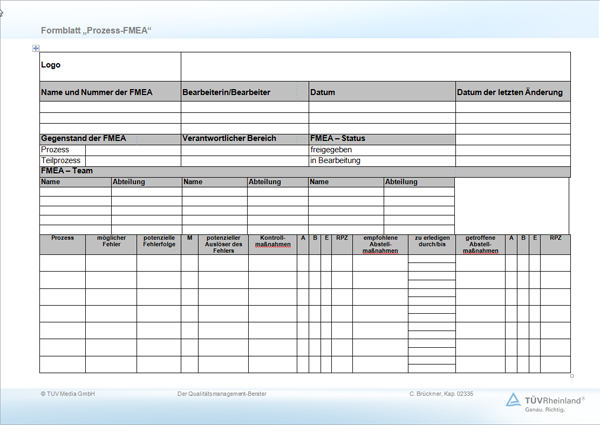
Task: Click the "potenzielle Fehlerfolge" column header
Action: click(x=159, y=241)
